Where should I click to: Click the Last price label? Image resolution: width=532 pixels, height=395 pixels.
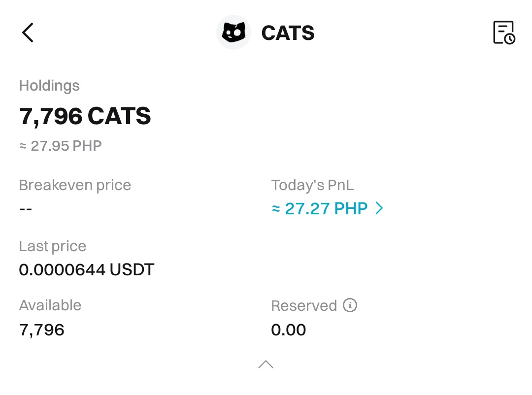click(52, 246)
